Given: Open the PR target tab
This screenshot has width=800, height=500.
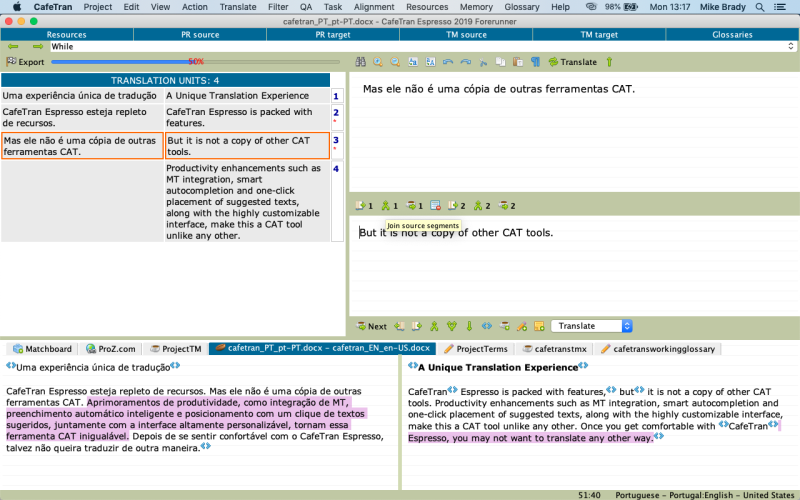Looking at the screenshot, I should (x=333, y=35).
